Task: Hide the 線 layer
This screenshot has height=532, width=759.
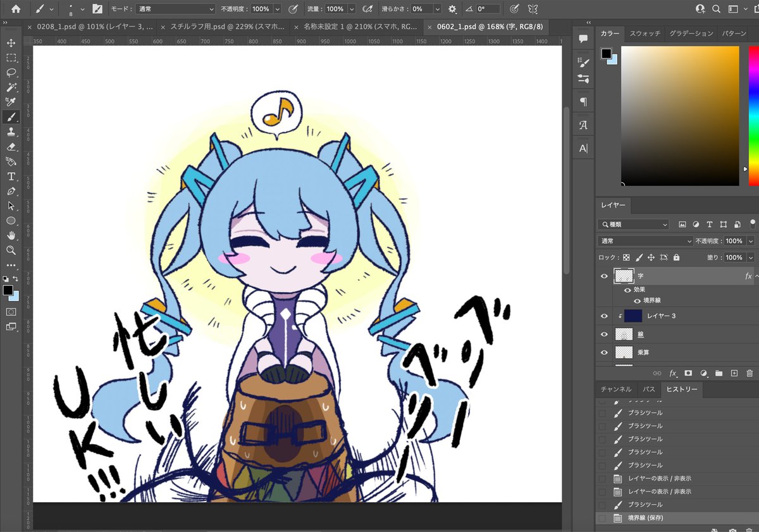Action: (604, 334)
